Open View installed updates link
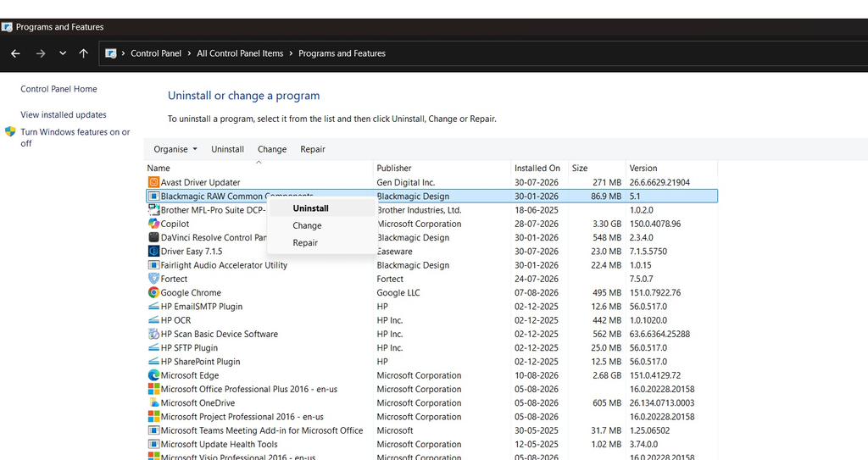The width and height of the screenshot is (868, 460). [64, 114]
